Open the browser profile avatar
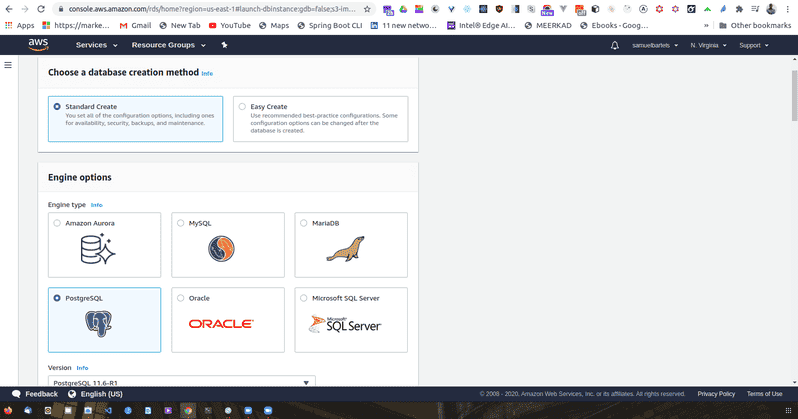 pyautogui.click(x=772, y=9)
